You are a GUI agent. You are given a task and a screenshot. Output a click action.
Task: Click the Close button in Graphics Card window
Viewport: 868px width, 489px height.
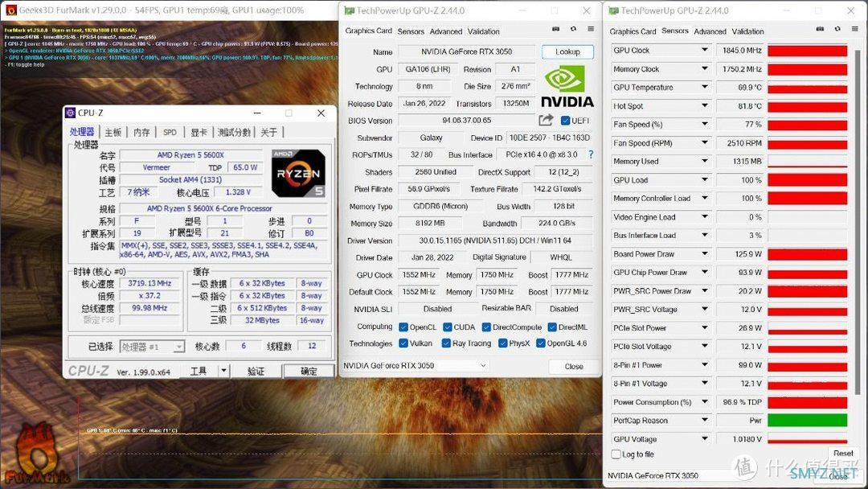coord(574,367)
